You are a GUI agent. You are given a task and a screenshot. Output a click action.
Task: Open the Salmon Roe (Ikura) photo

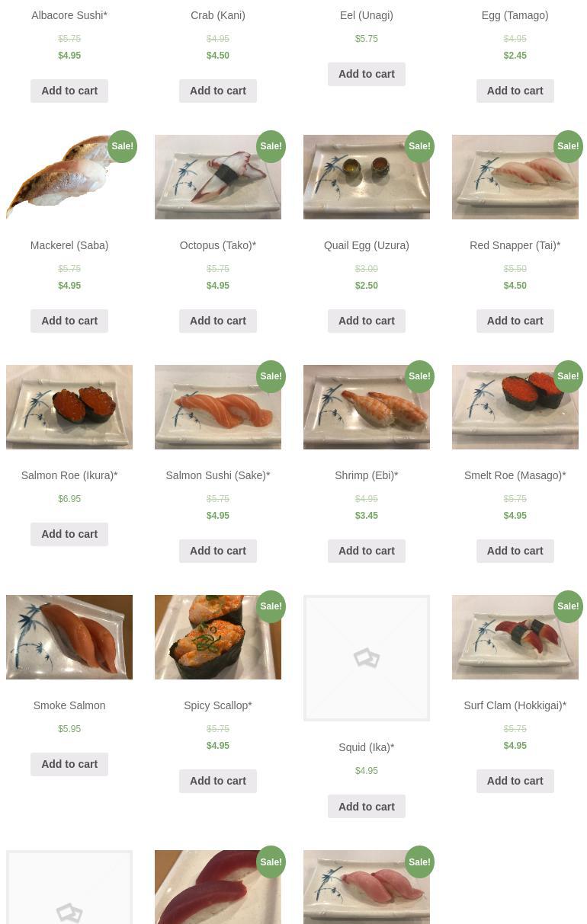point(69,407)
